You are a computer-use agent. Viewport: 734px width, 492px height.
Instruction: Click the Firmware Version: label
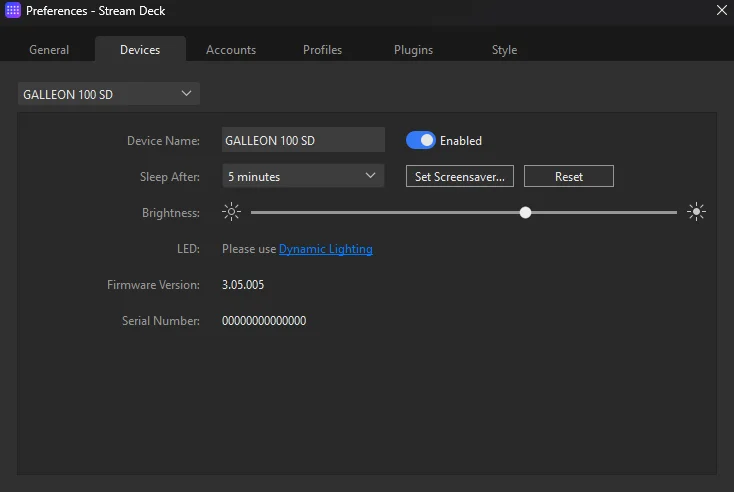[x=153, y=285]
